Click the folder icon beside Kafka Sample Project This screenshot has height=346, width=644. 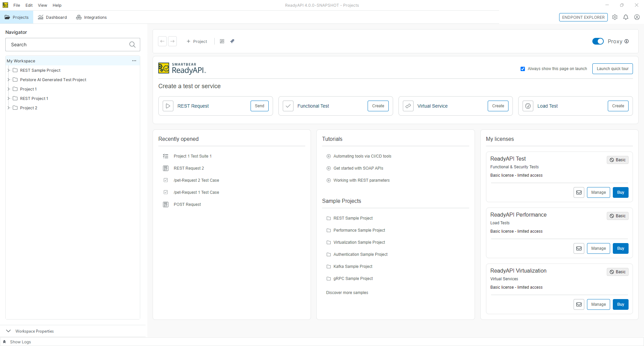329,267
